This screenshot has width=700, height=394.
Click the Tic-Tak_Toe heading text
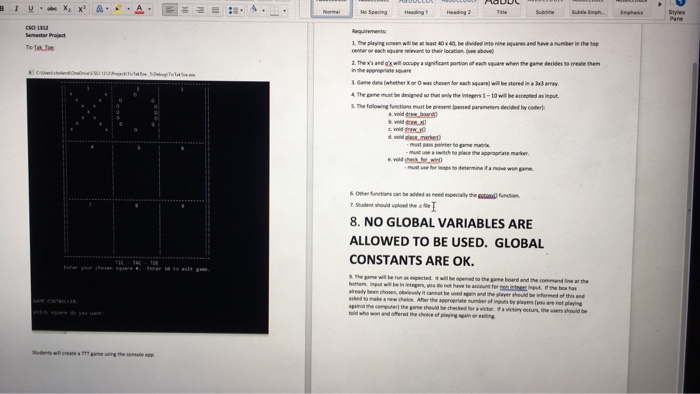tap(40, 47)
